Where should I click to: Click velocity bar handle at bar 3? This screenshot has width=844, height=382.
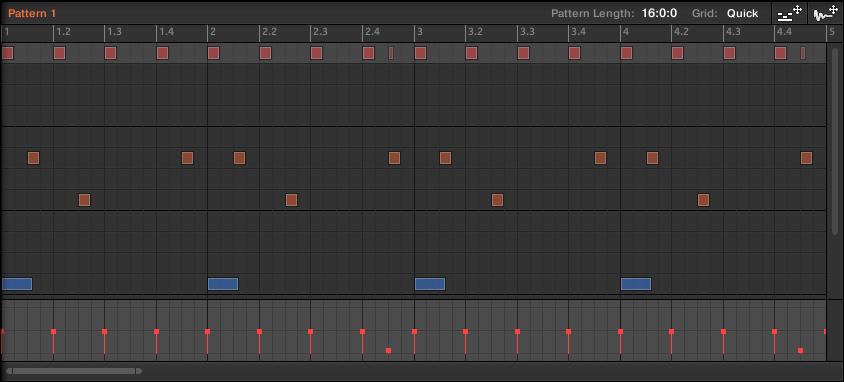pyautogui.click(x=414, y=332)
